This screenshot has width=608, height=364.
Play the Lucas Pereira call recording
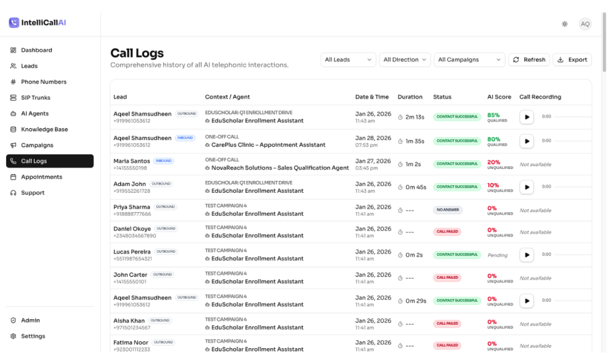click(x=527, y=255)
